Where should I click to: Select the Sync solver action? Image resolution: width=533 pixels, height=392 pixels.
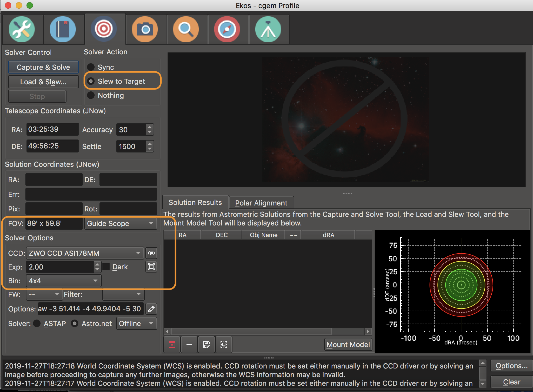(91, 67)
